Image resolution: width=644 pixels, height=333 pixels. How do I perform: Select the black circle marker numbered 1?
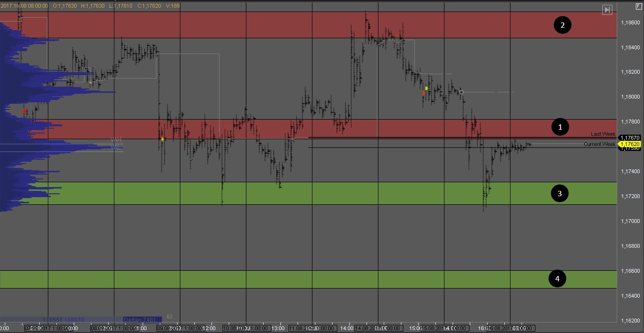560,127
